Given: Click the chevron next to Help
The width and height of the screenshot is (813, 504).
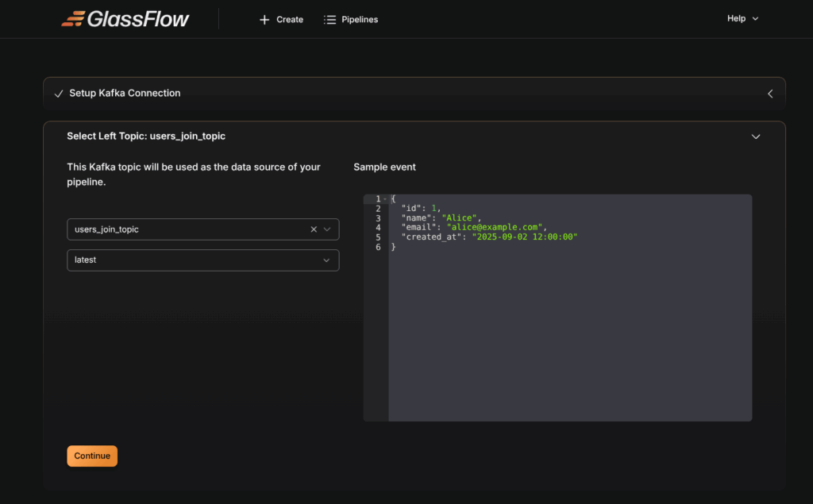Looking at the screenshot, I should tap(755, 19).
